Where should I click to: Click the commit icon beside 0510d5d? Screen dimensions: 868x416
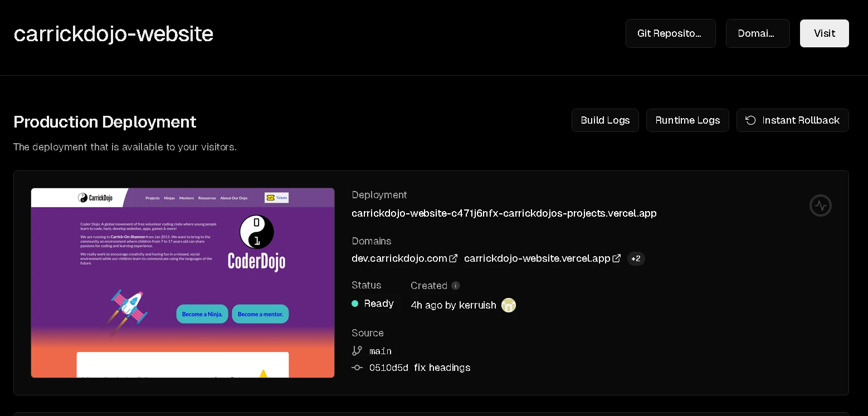click(x=357, y=368)
